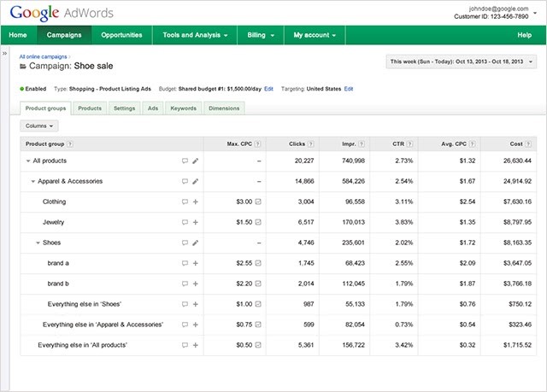This screenshot has height=392, width=547.
Task: Expand the left sidebar with the double chevron
Action: coord(5,53)
